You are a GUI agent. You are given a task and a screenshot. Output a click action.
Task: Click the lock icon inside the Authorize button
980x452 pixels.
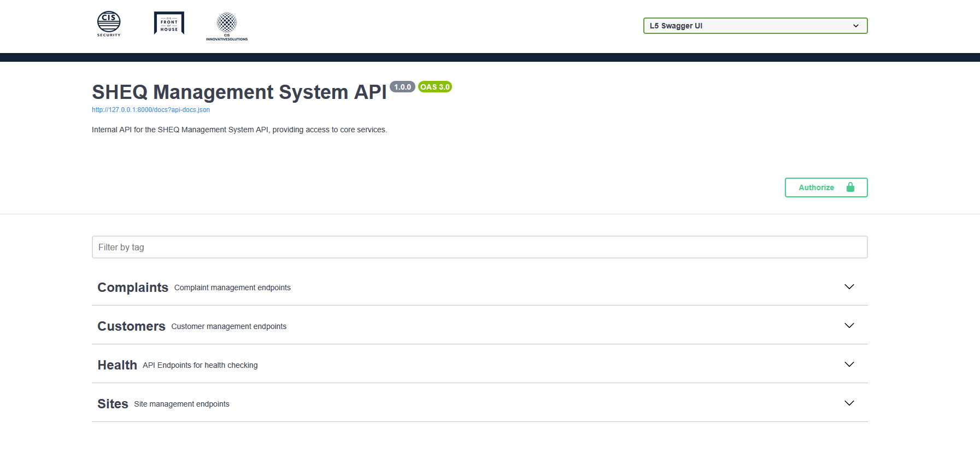850,187
